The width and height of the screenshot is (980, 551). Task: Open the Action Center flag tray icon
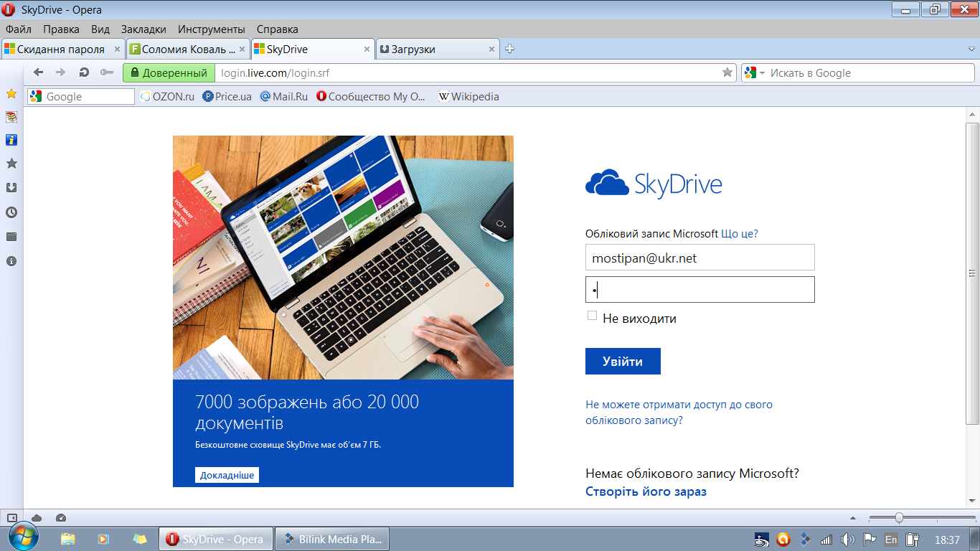pos(870,539)
